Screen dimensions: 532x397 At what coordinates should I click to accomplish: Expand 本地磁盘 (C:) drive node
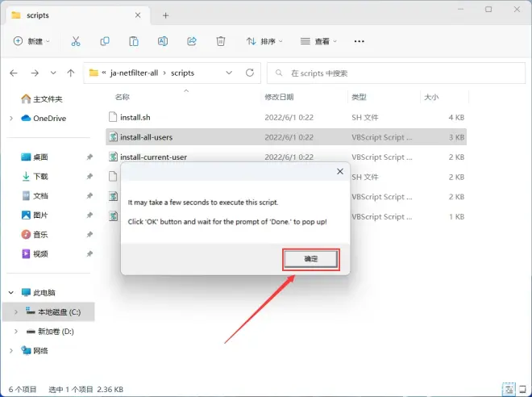16,311
